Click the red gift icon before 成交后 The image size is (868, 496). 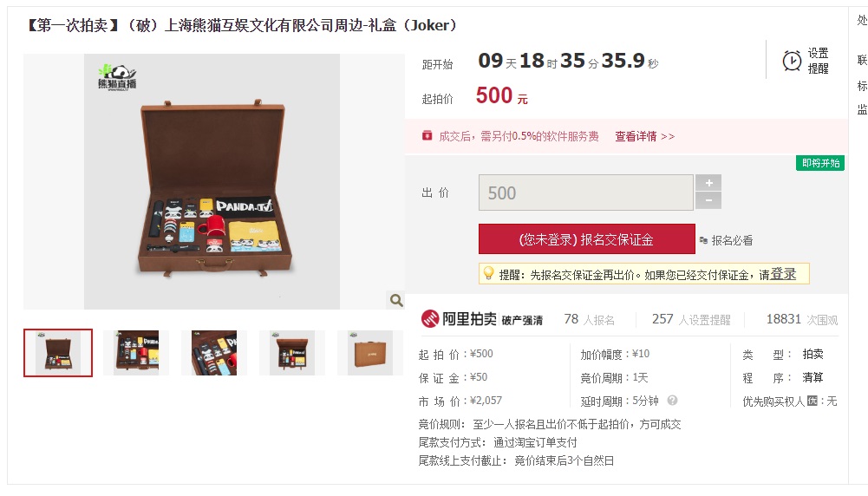427,135
